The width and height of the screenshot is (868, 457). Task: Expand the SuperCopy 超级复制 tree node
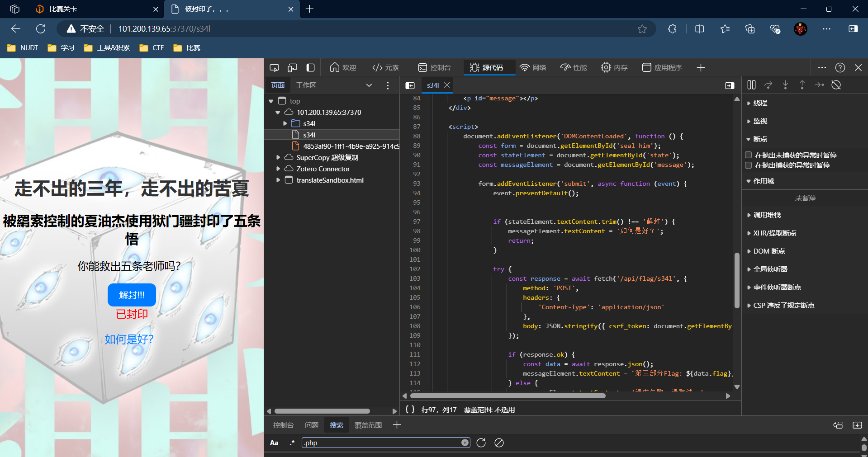[x=278, y=158]
